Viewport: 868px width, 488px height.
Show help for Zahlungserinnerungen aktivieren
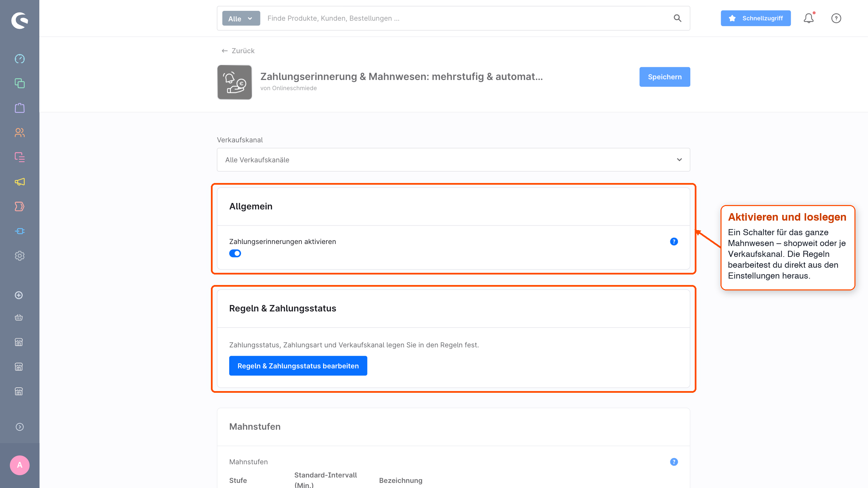click(x=674, y=242)
